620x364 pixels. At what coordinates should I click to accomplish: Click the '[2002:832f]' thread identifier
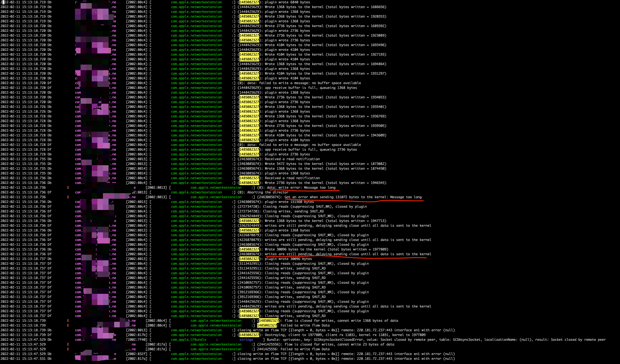pyautogui.click(x=136, y=354)
